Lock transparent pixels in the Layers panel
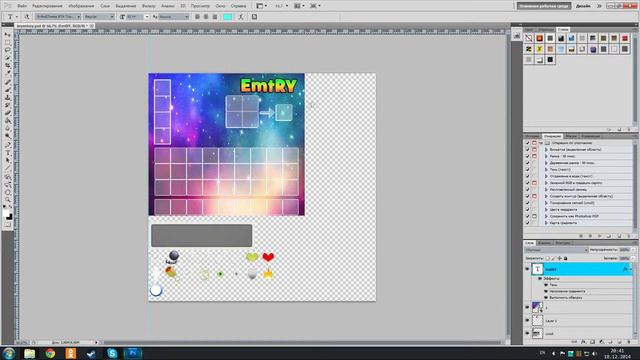This screenshot has height=360, width=640. coord(548,258)
